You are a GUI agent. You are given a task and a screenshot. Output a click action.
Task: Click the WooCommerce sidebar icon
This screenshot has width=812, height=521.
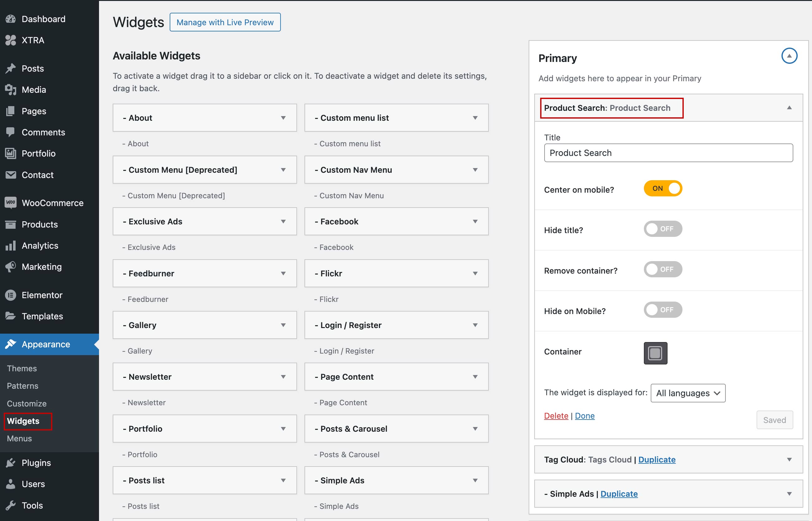pyautogui.click(x=11, y=203)
